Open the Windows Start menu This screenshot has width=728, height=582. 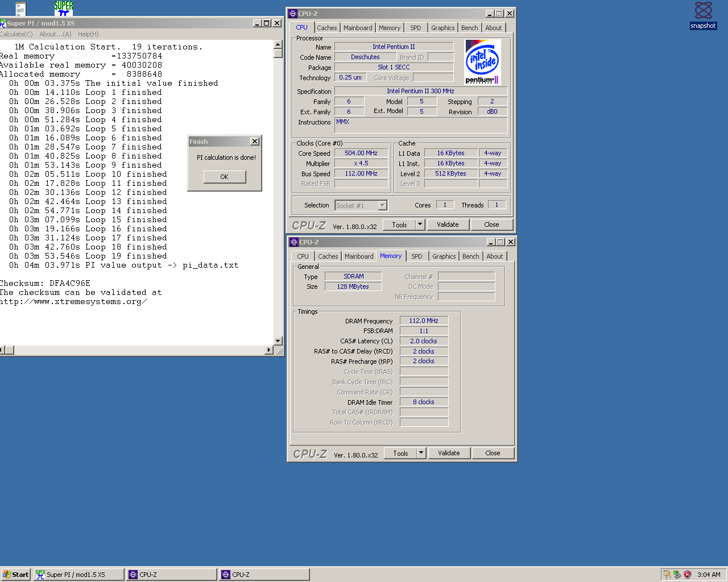[x=15, y=575]
